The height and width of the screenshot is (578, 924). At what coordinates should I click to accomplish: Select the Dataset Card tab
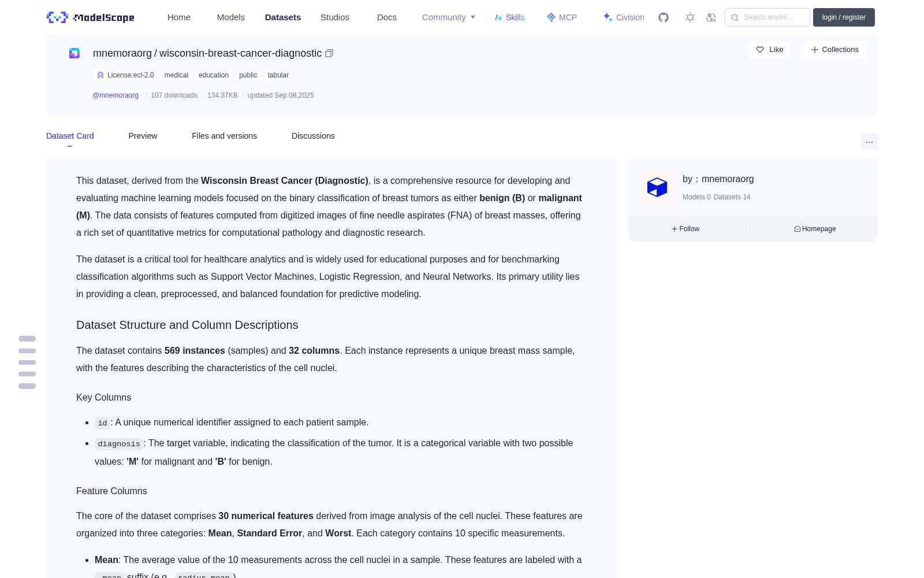point(70,136)
